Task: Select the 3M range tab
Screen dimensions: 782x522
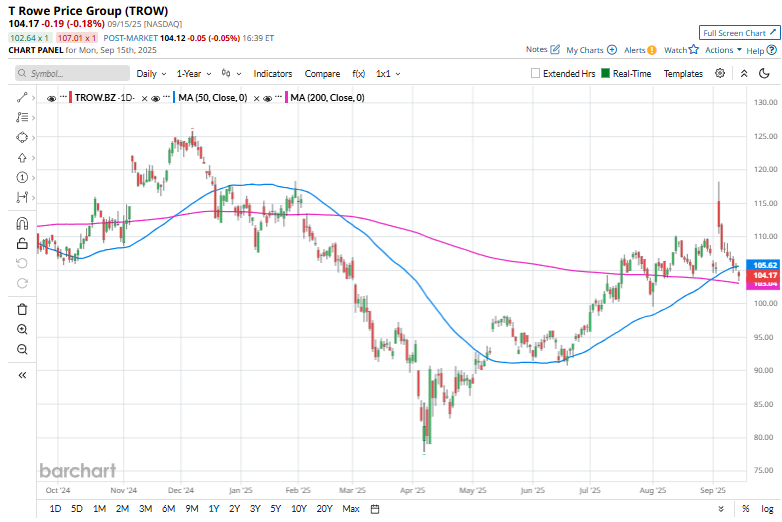Action: tap(145, 509)
